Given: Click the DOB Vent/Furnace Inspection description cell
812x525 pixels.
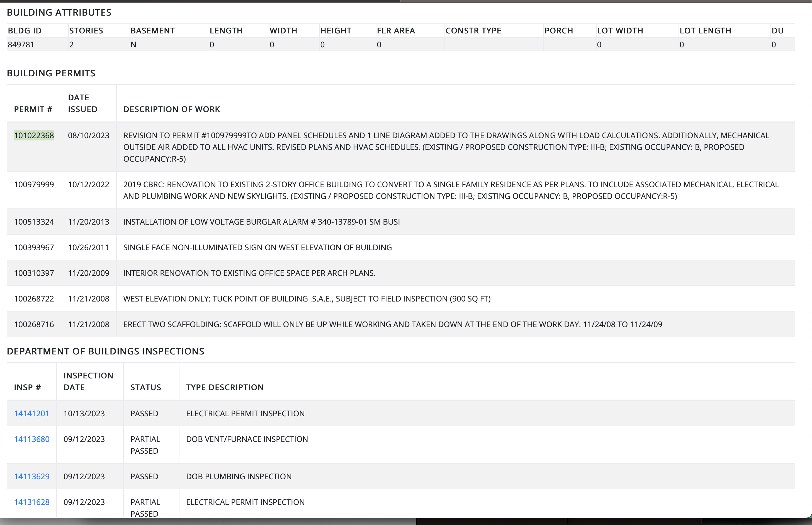Looking at the screenshot, I should (247, 439).
